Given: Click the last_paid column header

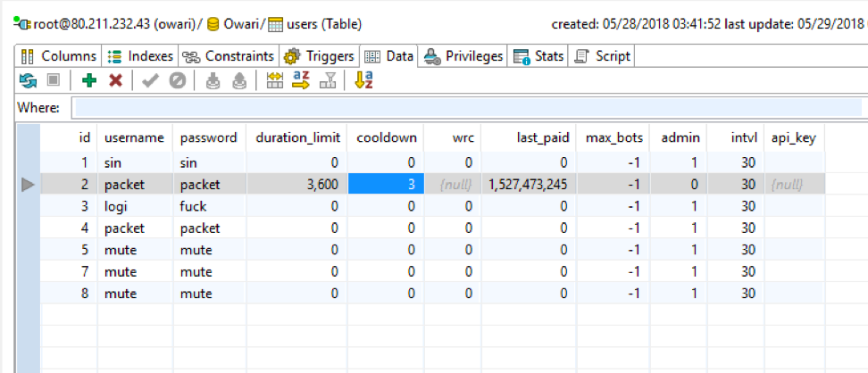Looking at the screenshot, I should (541, 138).
